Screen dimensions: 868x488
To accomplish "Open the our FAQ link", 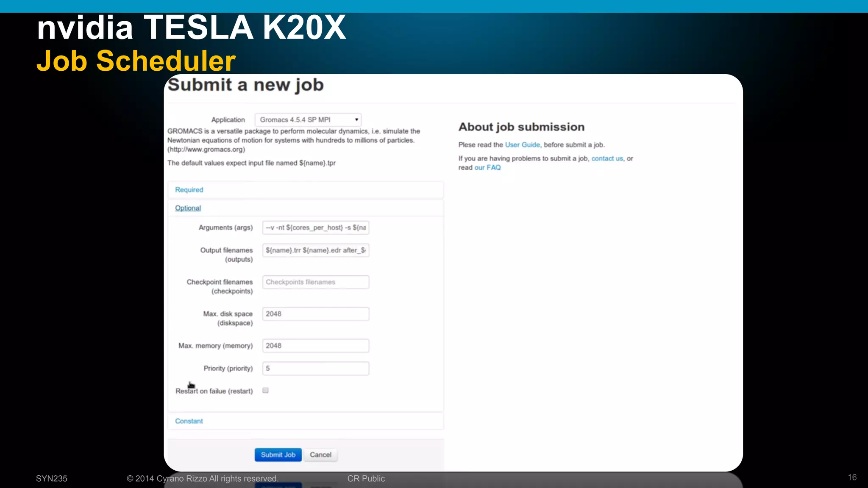I will [487, 168].
